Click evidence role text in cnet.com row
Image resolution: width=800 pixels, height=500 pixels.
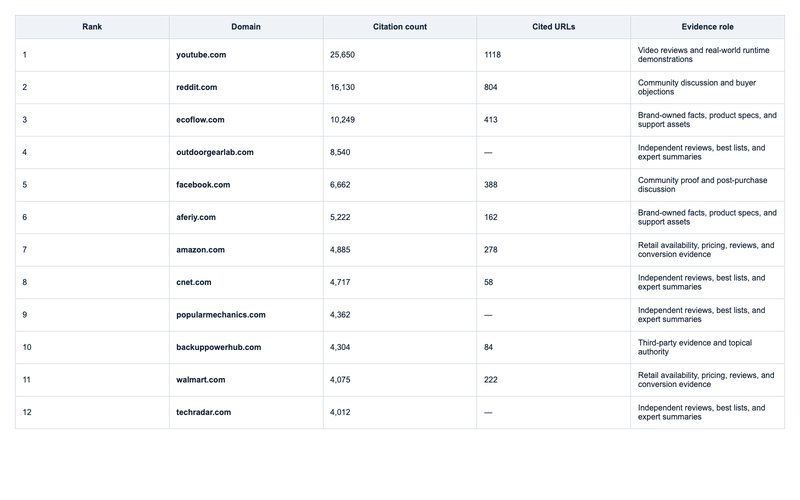702,282
